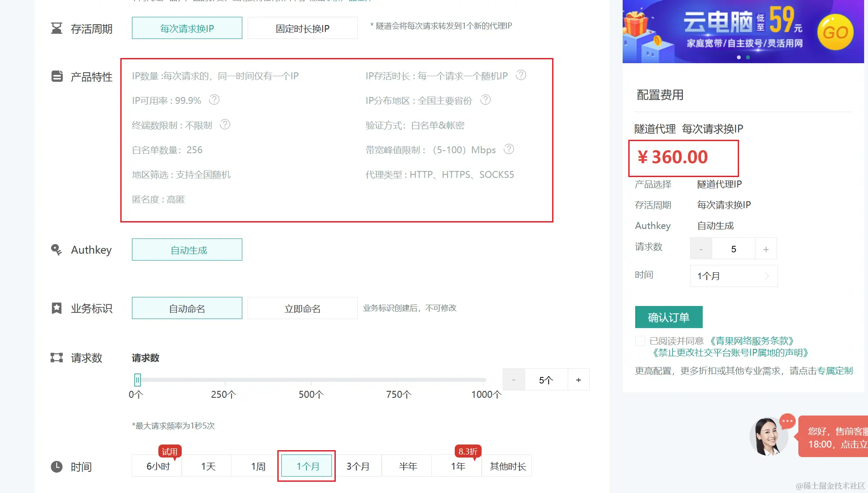Open the 时间 1个月 dropdown in cost panel
Image resolution: width=868 pixels, height=493 pixels.
[734, 276]
